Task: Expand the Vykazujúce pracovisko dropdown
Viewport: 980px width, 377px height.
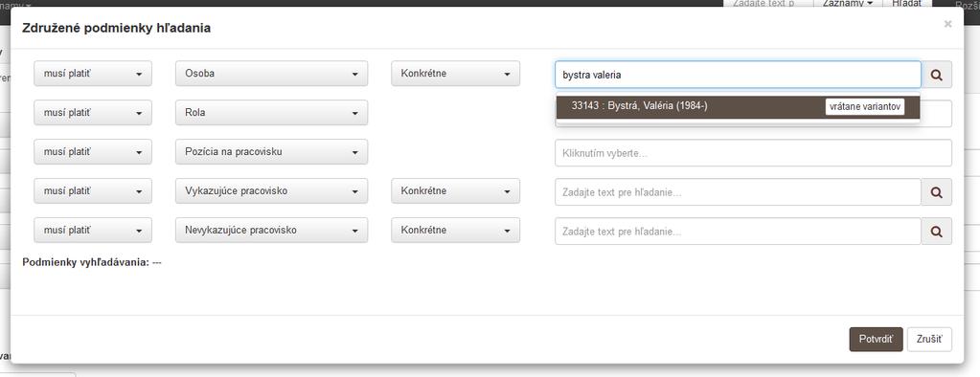Action: click(271, 191)
